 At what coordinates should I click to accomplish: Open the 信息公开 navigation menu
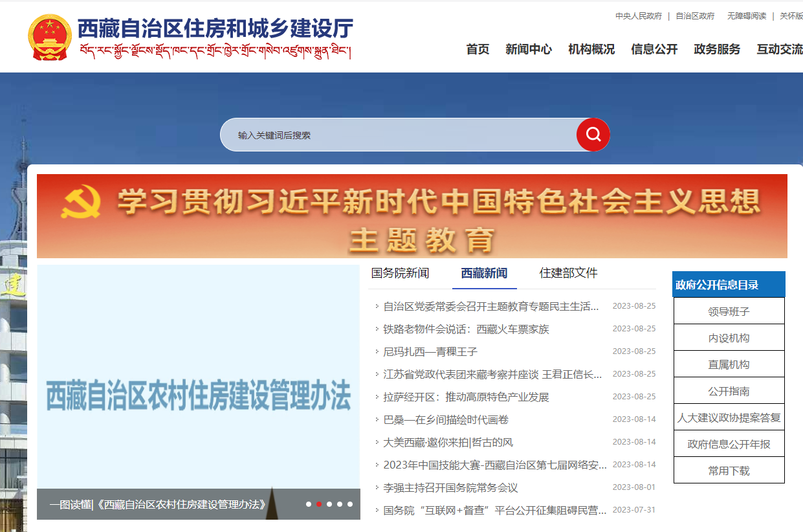[x=654, y=49]
